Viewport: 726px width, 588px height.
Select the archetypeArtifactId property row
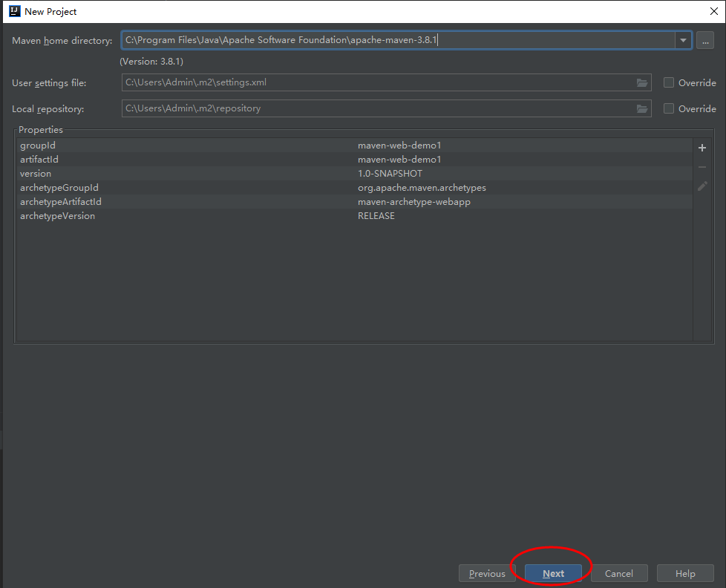[x=223, y=201]
